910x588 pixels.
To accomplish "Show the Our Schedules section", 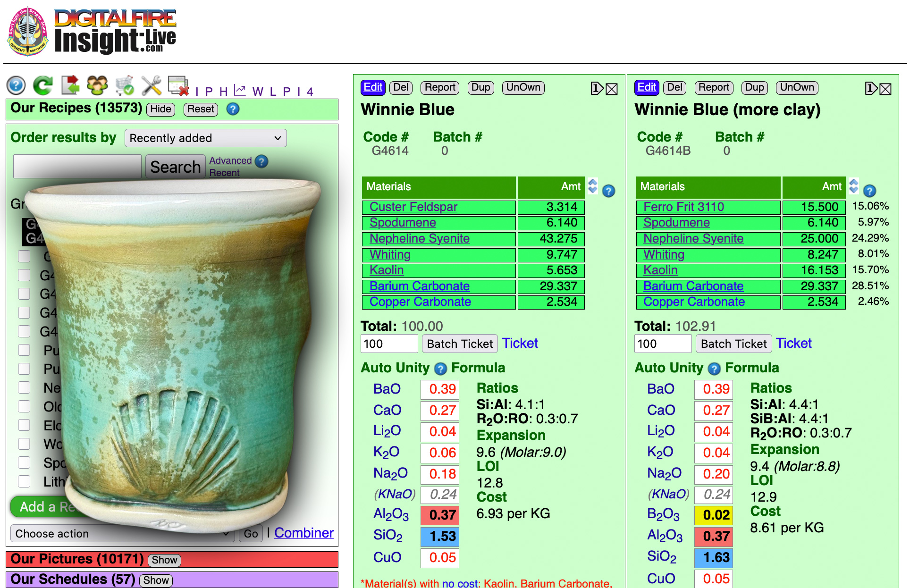I will [156, 580].
